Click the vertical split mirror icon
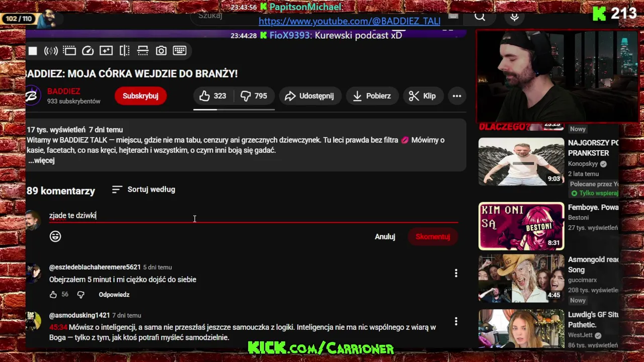Viewport: 644px width, 362px height. tap(124, 51)
